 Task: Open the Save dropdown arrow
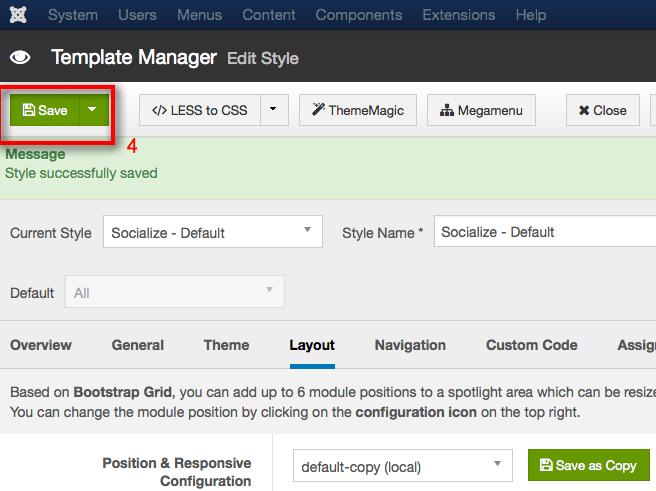click(x=94, y=110)
